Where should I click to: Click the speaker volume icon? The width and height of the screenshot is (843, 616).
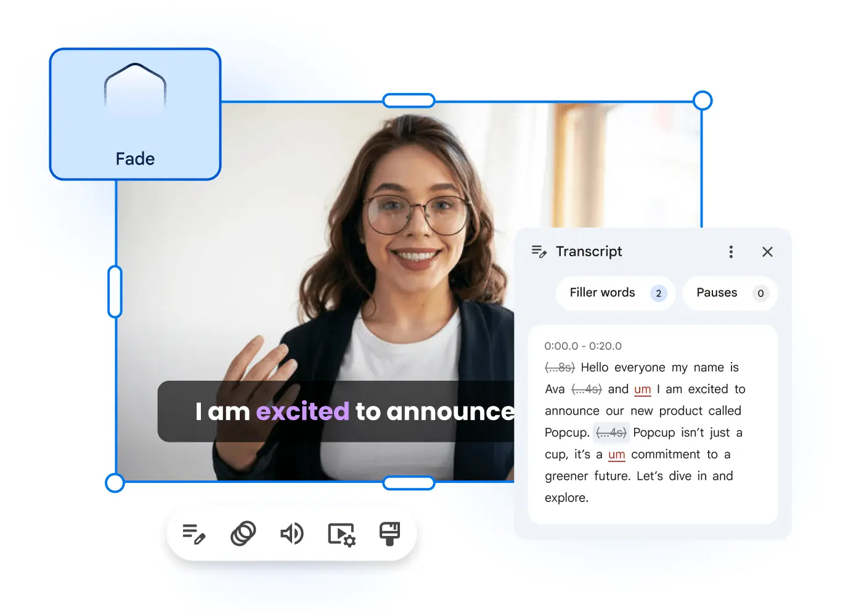[x=292, y=533]
